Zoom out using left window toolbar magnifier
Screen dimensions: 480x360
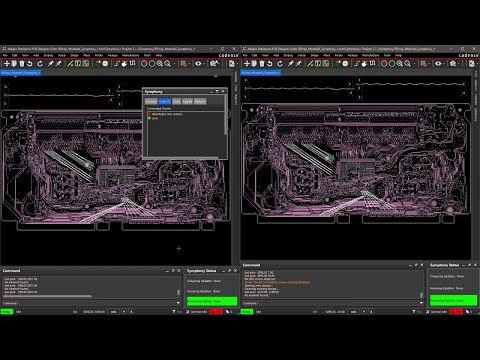167,63
